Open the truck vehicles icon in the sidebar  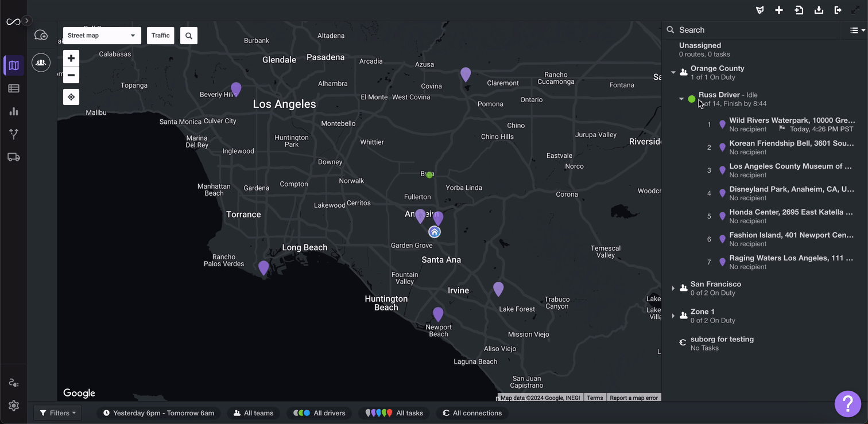pyautogui.click(x=14, y=157)
